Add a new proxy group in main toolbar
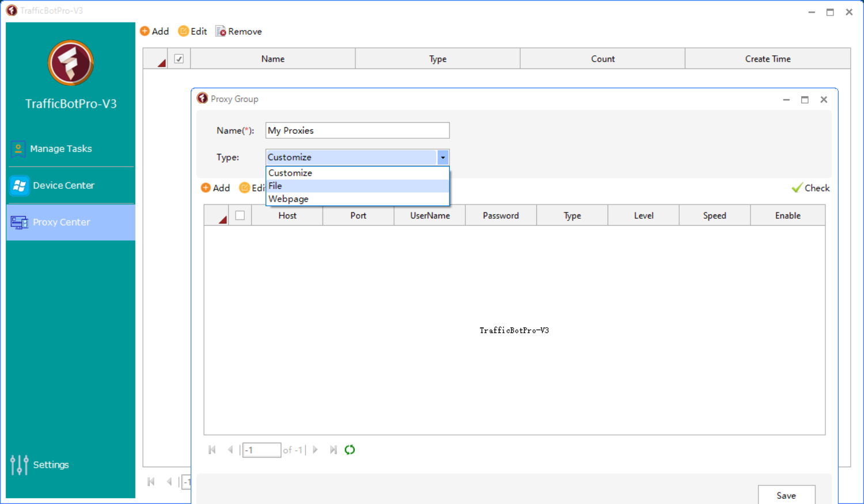The height and width of the screenshot is (504, 864). click(154, 31)
